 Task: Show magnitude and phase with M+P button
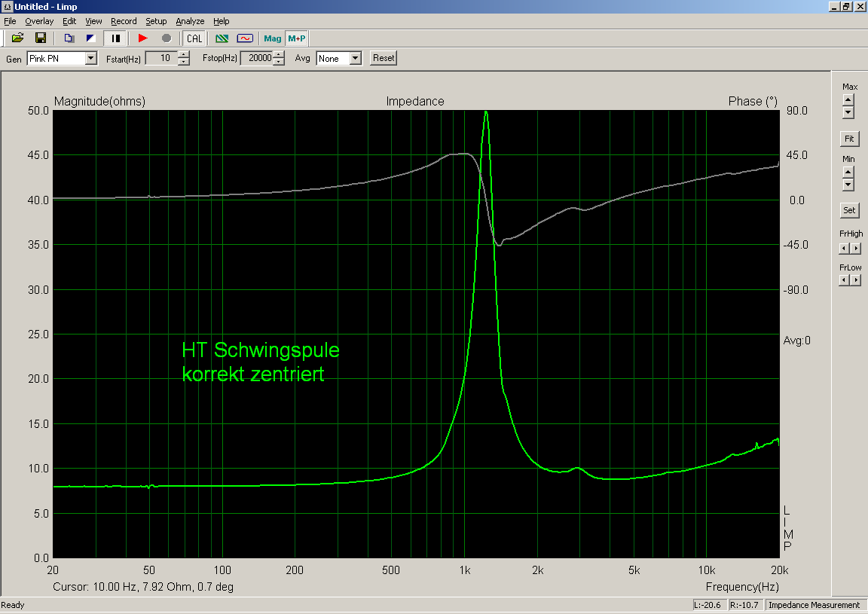tap(297, 38)
